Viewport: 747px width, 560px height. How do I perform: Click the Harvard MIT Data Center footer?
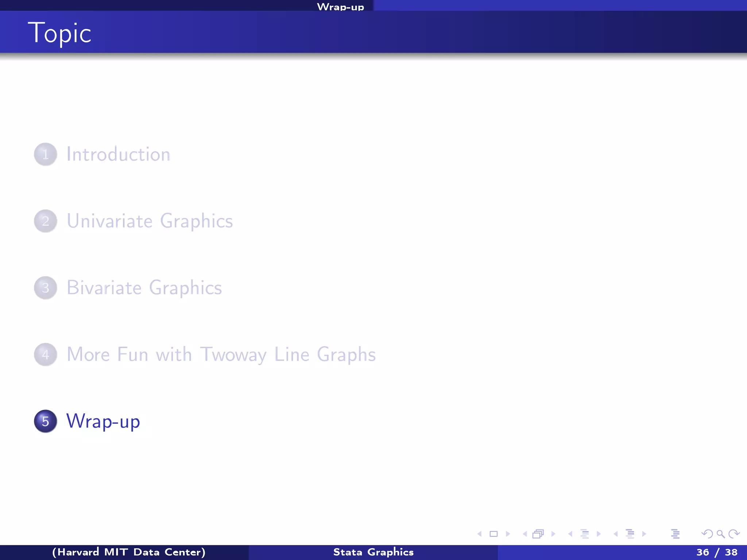(x=129, y=552)
